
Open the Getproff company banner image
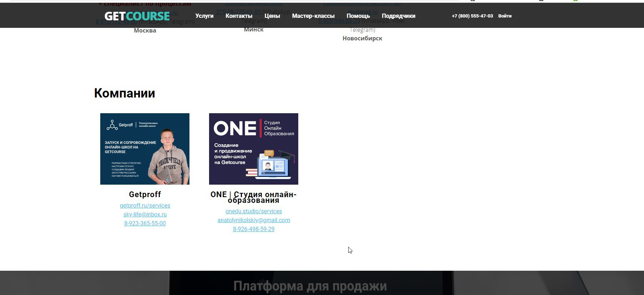click(145, 149)
